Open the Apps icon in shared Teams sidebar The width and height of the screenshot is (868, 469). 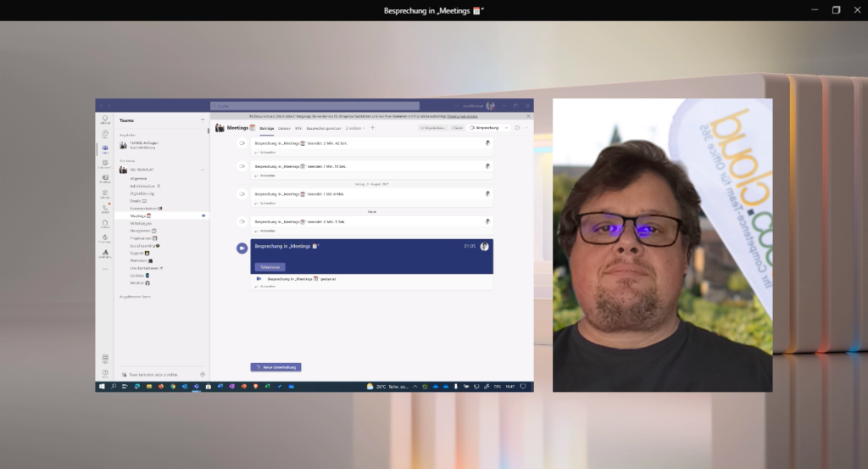click(x=104, y=359)
